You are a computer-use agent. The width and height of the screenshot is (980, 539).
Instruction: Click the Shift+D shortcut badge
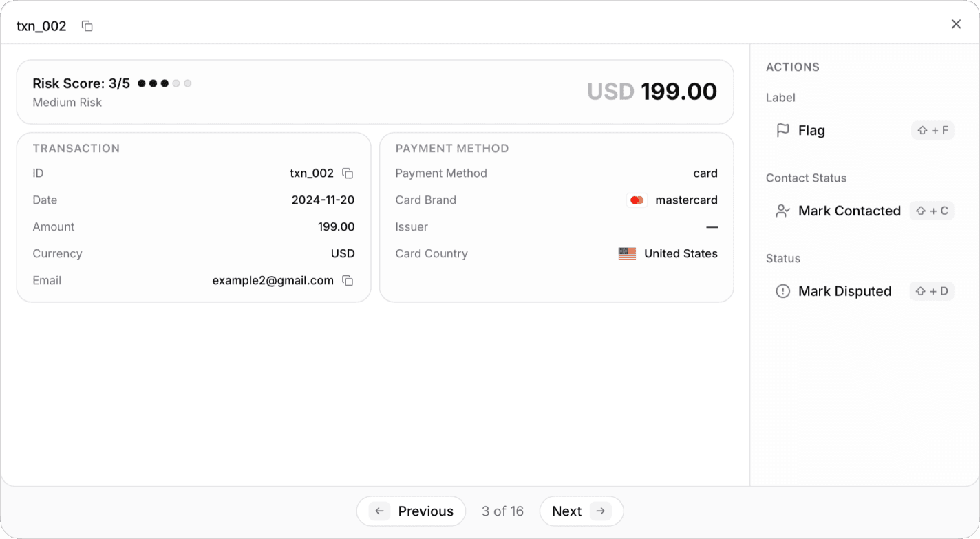click(931, 290)
